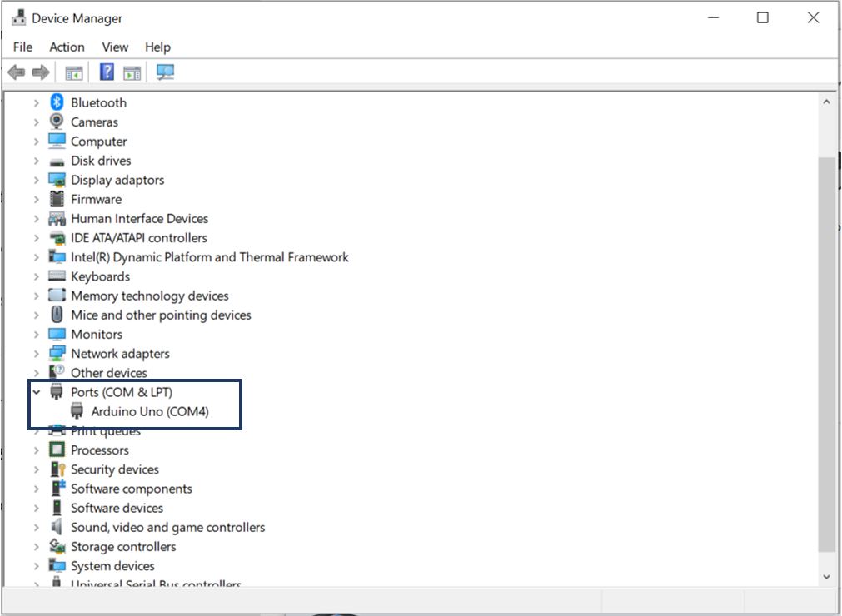Open the Action menu
Image resolution: width=842 pixels, height=616 pixels.
pyautogui.click(x=67, y=47)
